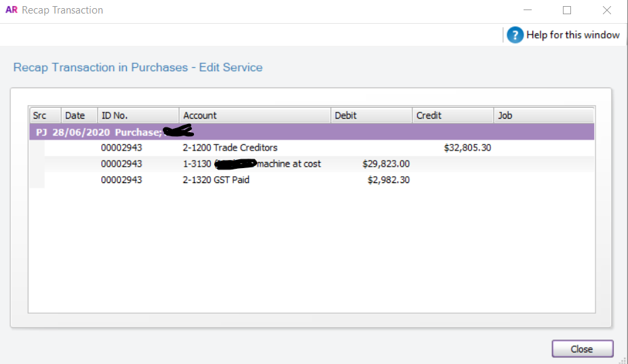628x364 pixels.
Task: Minimize the Recap Transaction window
Action: tap(528, 10)
